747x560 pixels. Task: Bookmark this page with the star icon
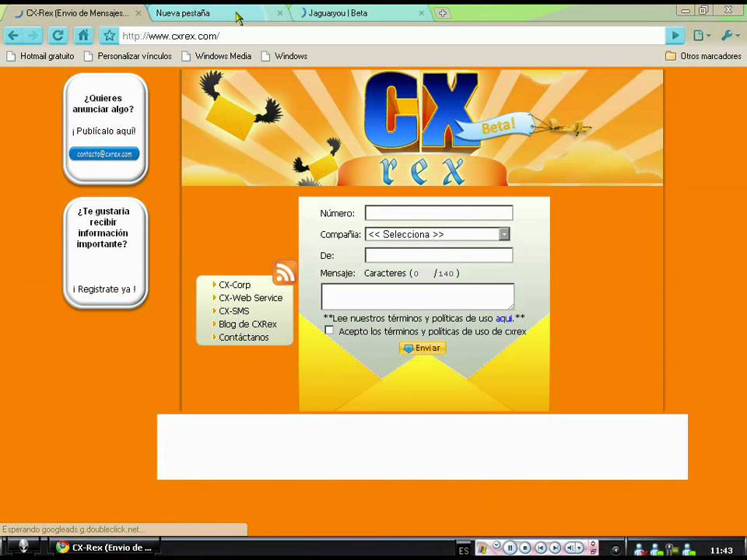[109, 35]
